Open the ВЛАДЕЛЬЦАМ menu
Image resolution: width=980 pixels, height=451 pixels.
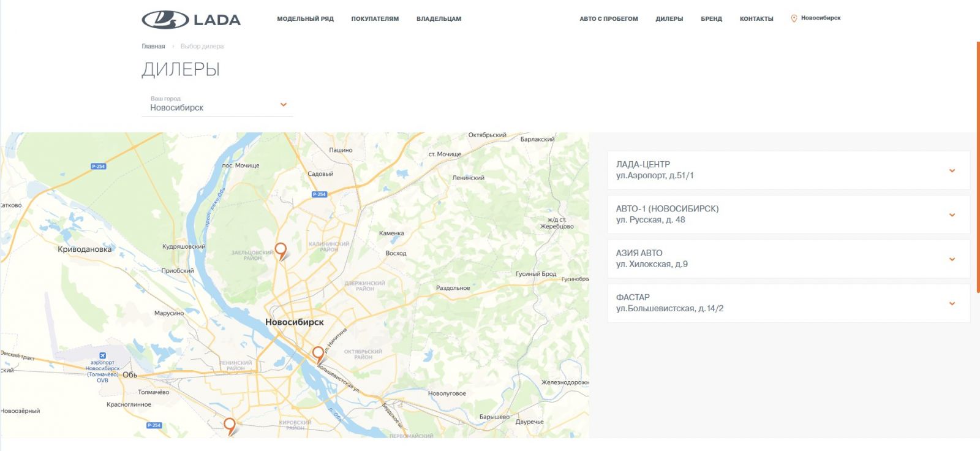pyautogui.click(x=439, y=19)
